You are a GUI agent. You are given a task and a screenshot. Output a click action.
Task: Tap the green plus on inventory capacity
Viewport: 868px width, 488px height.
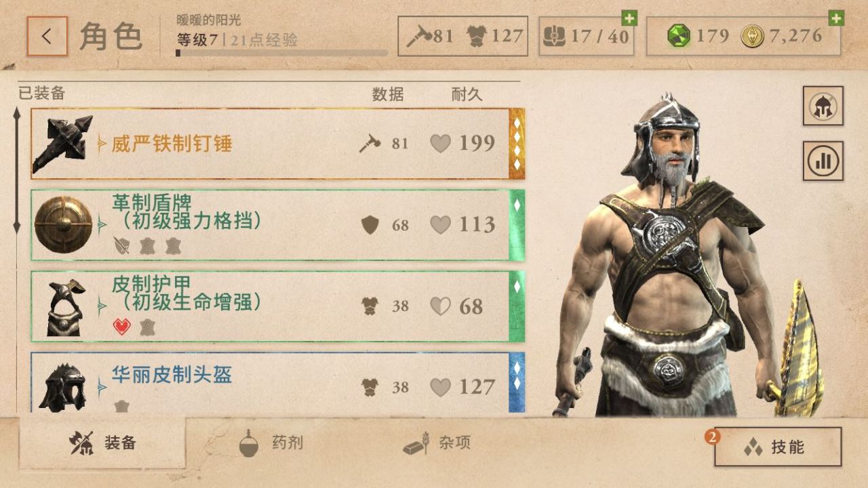coord(629,18)
